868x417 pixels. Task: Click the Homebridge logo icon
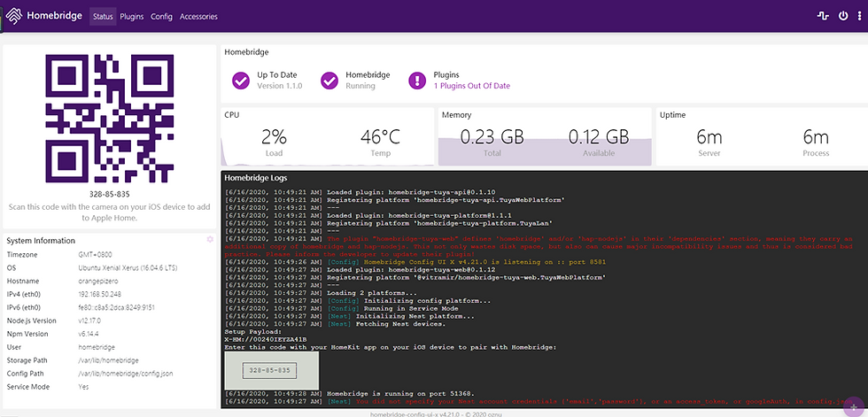(14, 16)
